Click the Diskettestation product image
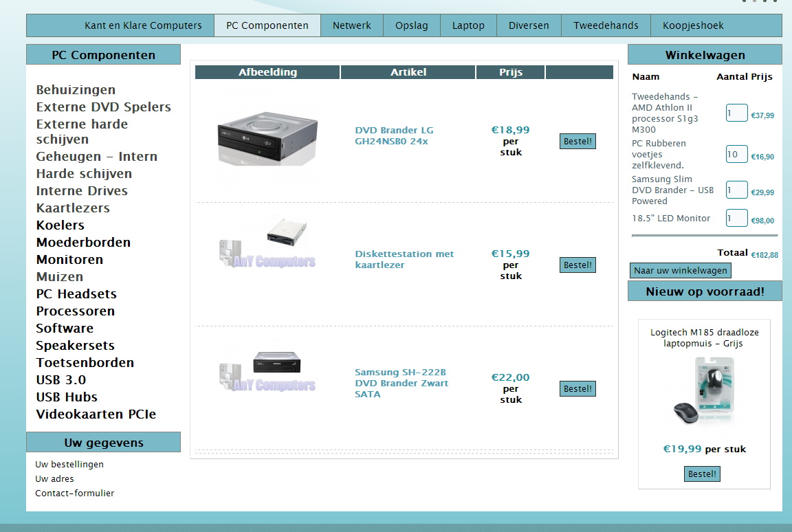 pyautogui.click(x=267, y=242)
